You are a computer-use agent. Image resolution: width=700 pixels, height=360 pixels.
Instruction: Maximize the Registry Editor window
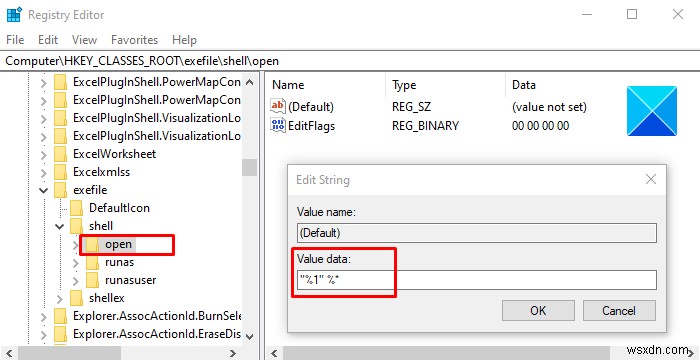pyautogui.click(x=632, y=14)
